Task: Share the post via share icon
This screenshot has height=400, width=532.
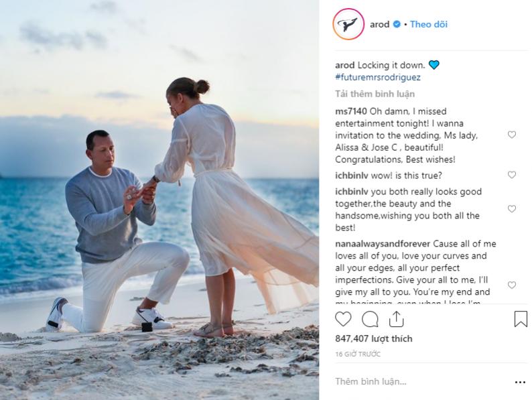Action: pyautogui.click(x=396, y=319)
